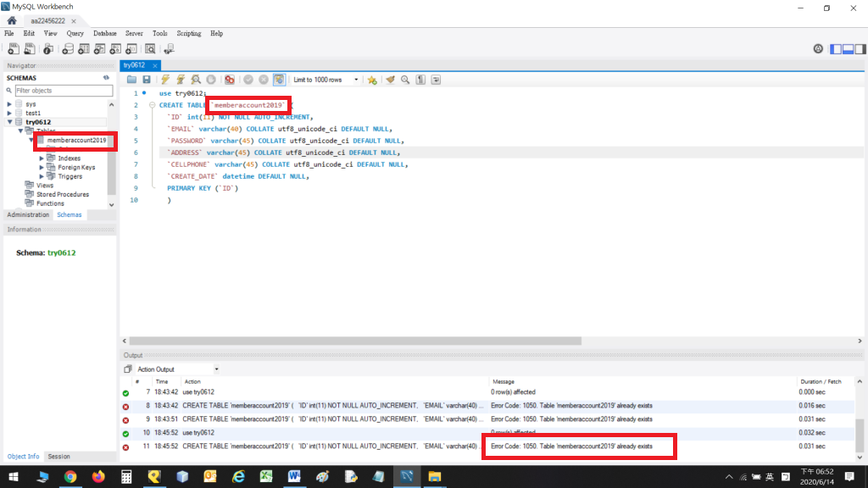Viewport: 868px width, 488px height.
Task: Toggle auto-commit mode icon
Action: (279, 80)
